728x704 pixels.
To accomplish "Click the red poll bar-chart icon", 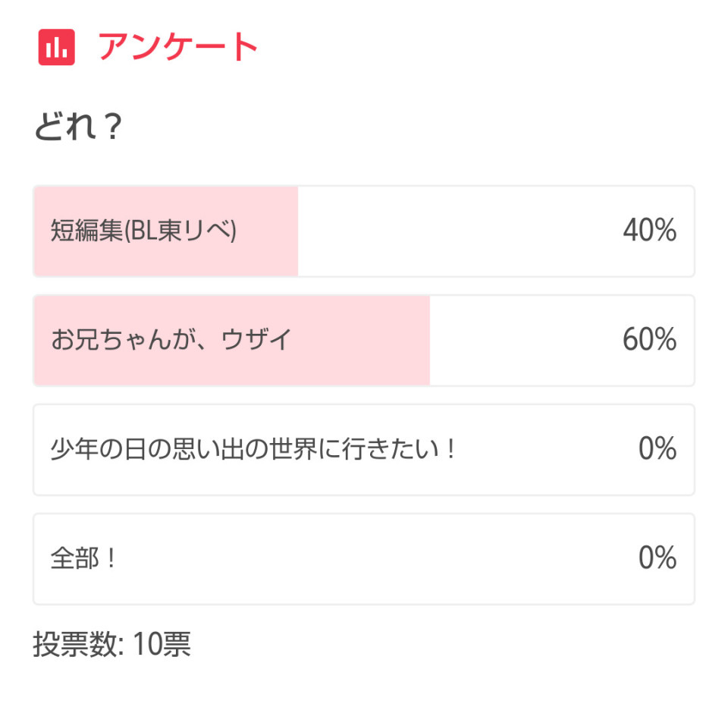I will pyautogui.click(x=57, y=47).
